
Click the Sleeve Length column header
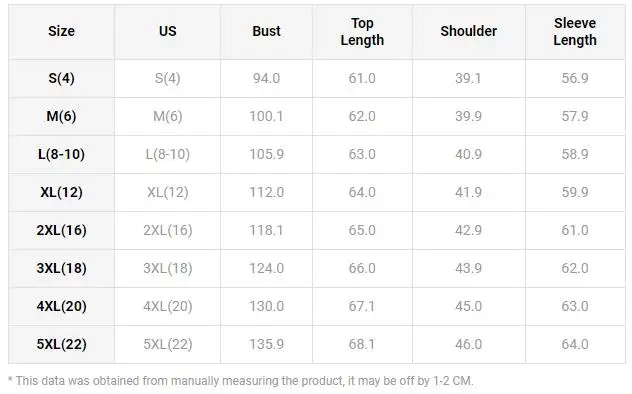575,31
